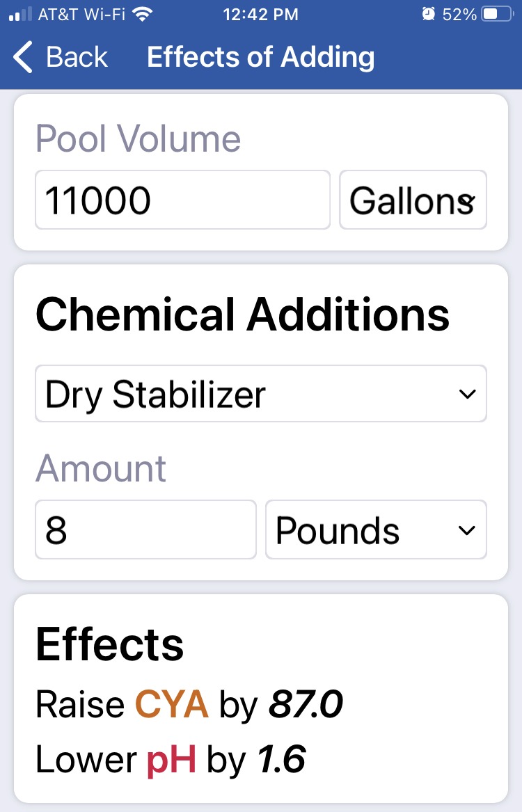Tap the alarm clock icon in status bar
The height and width of the screenshot is (812, 522).
(x=428, y=14)
